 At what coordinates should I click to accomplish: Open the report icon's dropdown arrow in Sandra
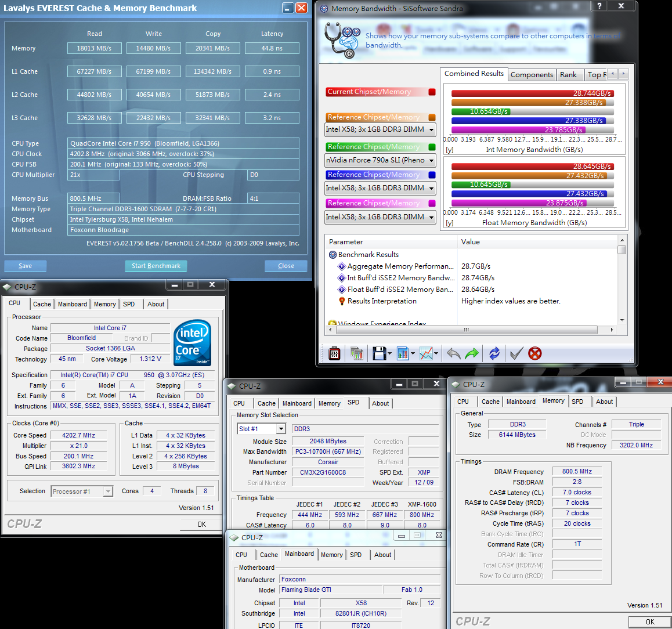pos(413,353)
